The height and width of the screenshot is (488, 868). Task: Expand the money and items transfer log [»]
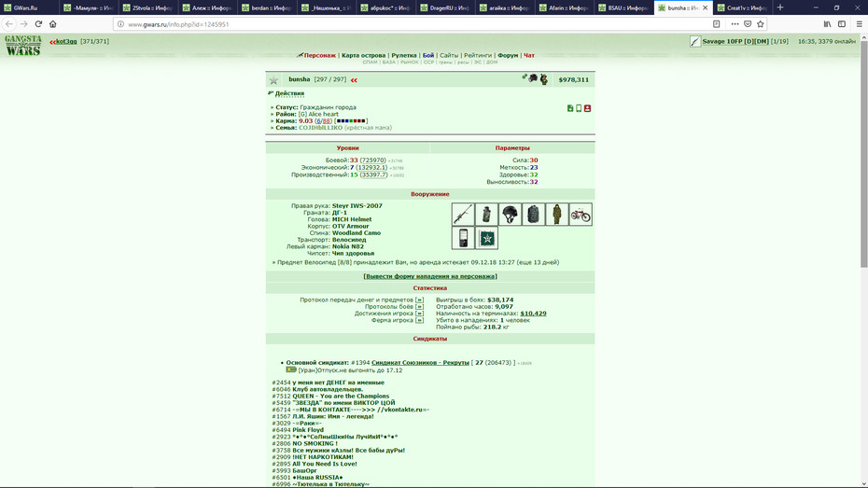click(419, 300)
